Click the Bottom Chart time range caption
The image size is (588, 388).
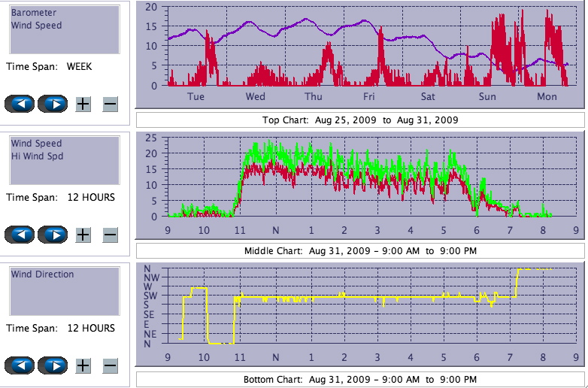359,379
